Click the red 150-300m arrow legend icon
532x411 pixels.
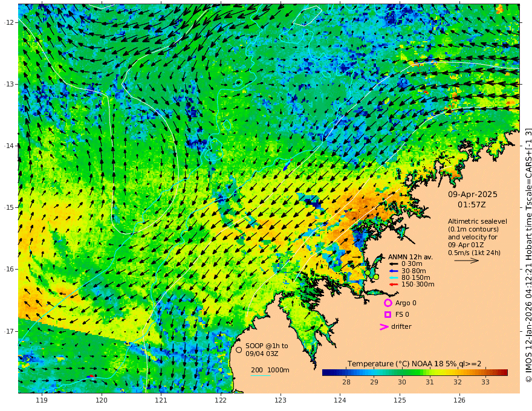coord(394,285)
